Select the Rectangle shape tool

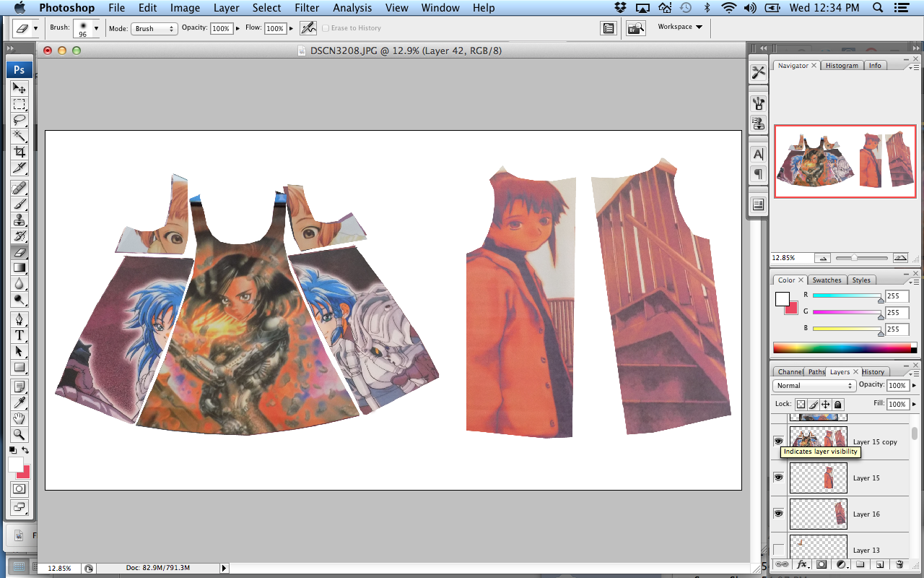[19, 367]
